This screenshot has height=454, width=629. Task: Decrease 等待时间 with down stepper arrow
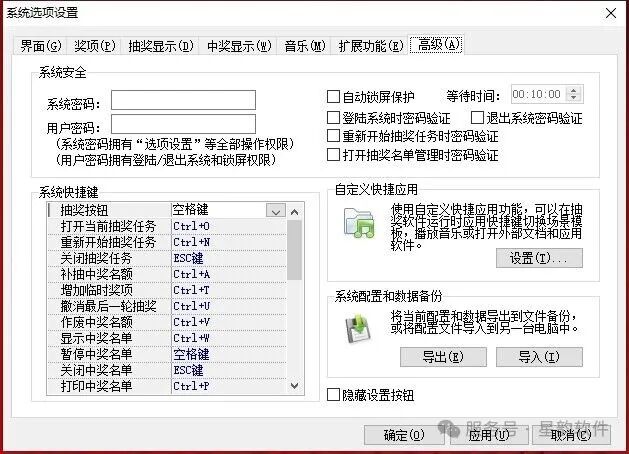click(x=574, y=98)
